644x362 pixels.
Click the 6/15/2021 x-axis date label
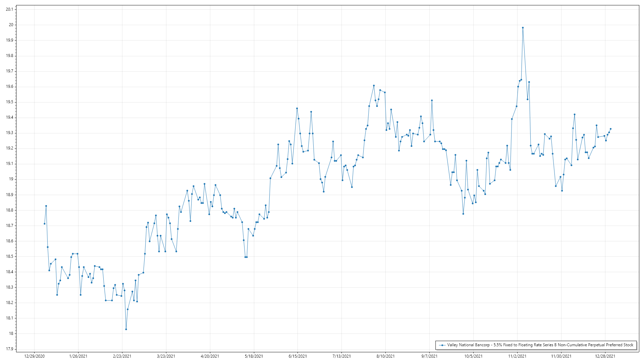coord(298,356)
